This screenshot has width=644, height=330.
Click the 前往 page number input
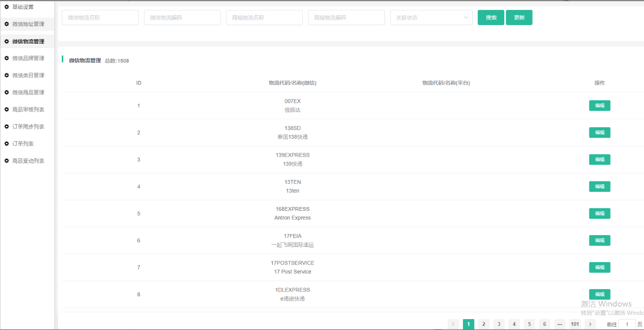pyautogui.click(x=626, y=324)
